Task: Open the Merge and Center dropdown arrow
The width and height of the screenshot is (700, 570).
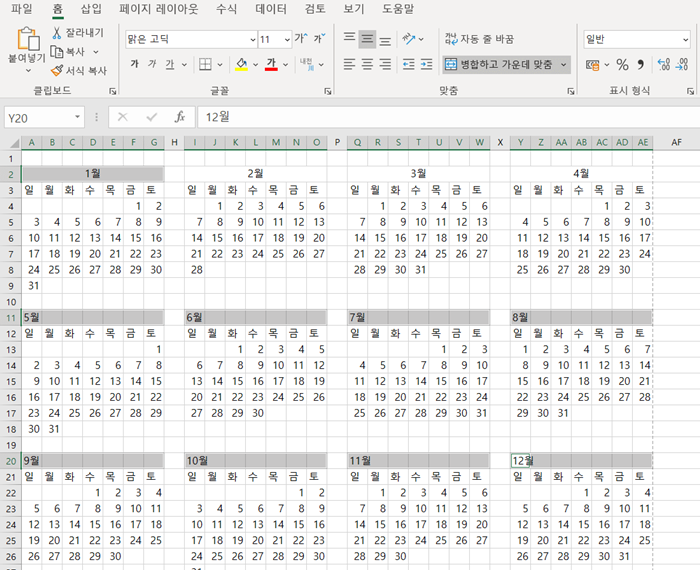Action: pyautogui.click(x=563, y=65)
